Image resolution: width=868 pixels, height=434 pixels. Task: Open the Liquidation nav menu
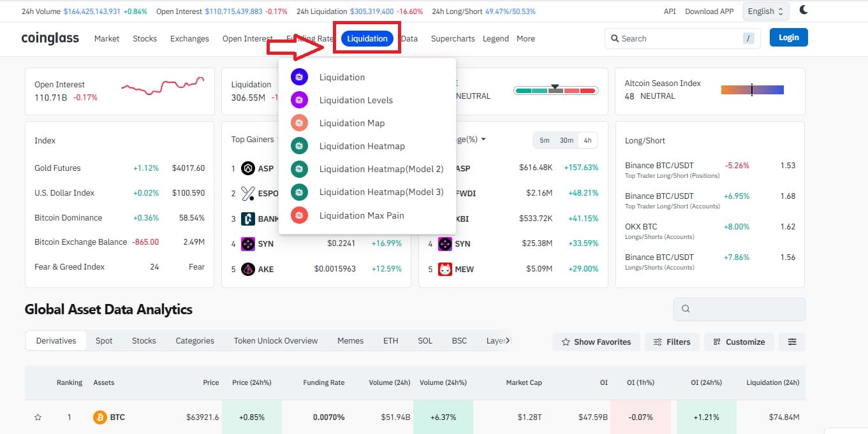367,38
